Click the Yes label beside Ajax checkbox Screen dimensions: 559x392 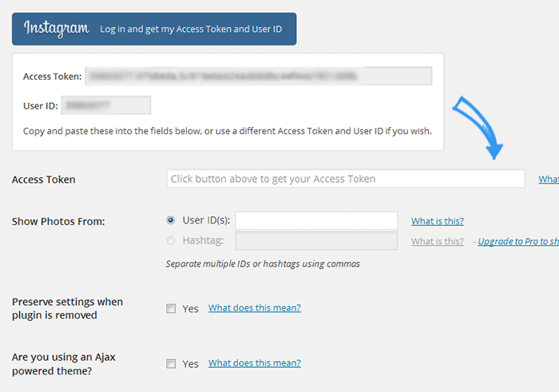190,364
